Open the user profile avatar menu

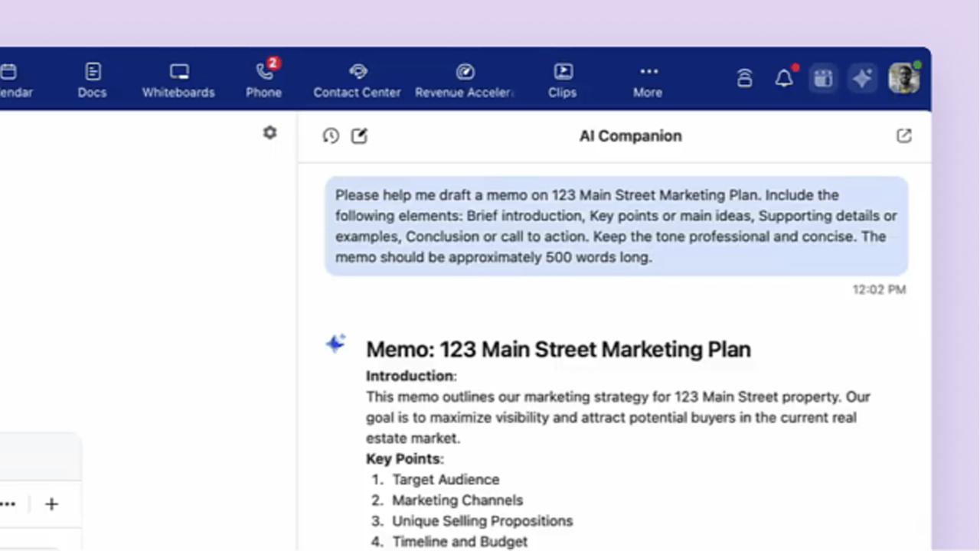(903, 78)
